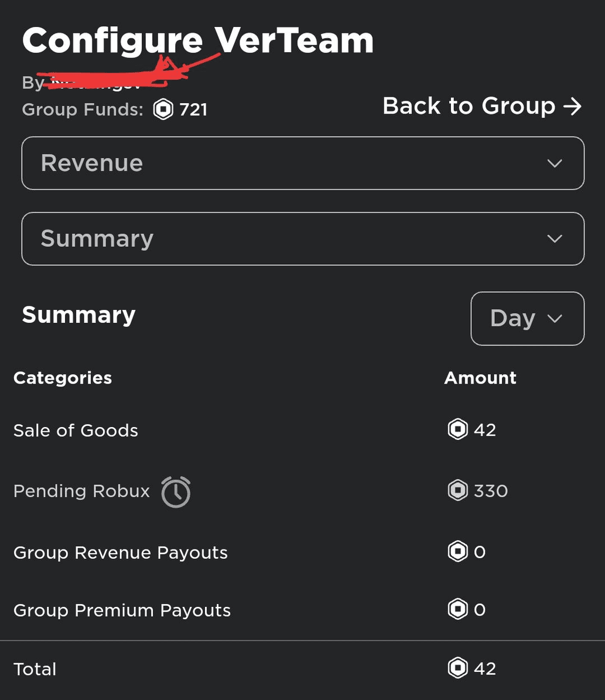Screen dimensions: 605x700
Task: Click the arrow icon after Back to Group
Action: [x=572, y=106]
